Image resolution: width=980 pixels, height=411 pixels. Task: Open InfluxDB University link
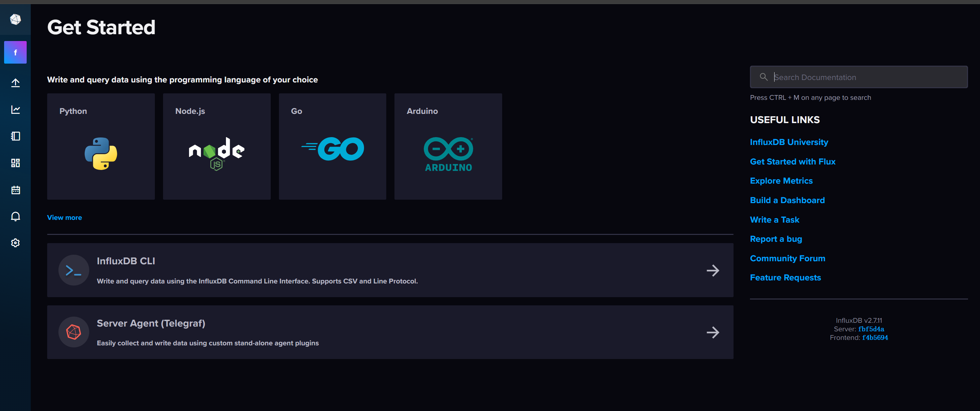[789, 142]
